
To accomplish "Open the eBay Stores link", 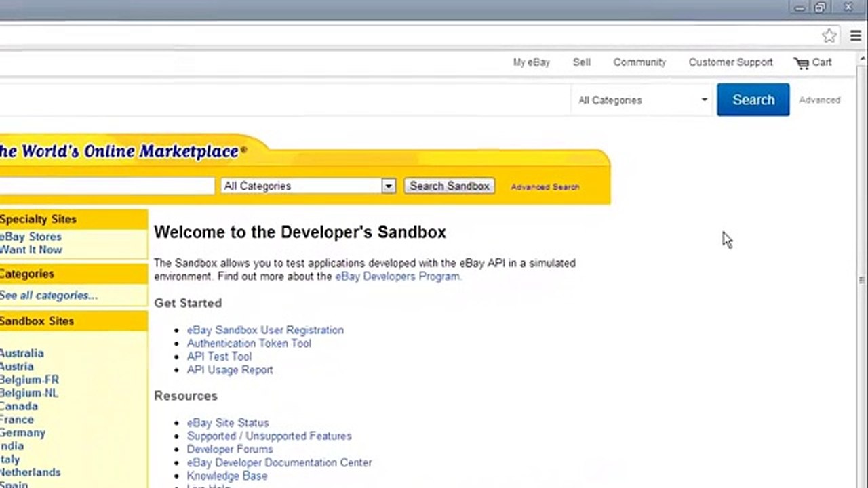I will click(x=31, y=237).
